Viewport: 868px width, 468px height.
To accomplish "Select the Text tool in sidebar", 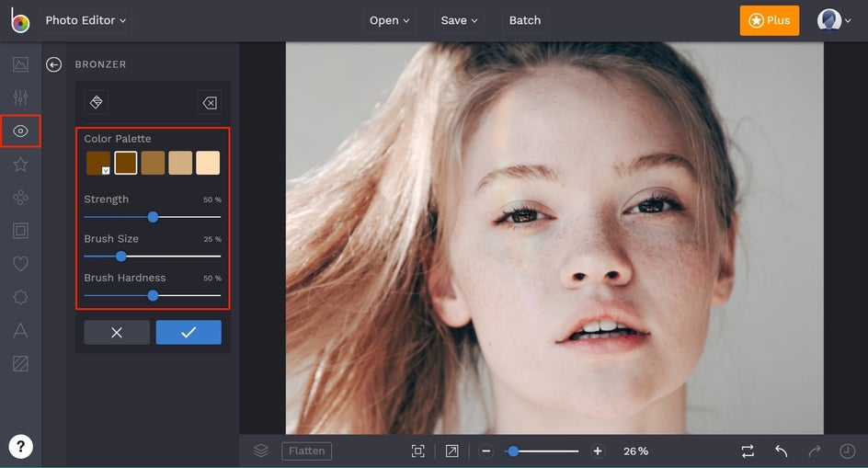I will [x=20, y=330].
